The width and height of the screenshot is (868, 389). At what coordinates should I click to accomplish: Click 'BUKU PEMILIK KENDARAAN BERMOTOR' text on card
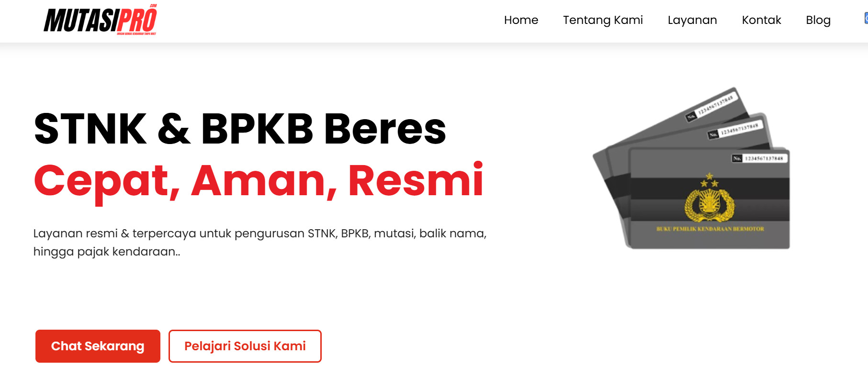click(710, 229)
